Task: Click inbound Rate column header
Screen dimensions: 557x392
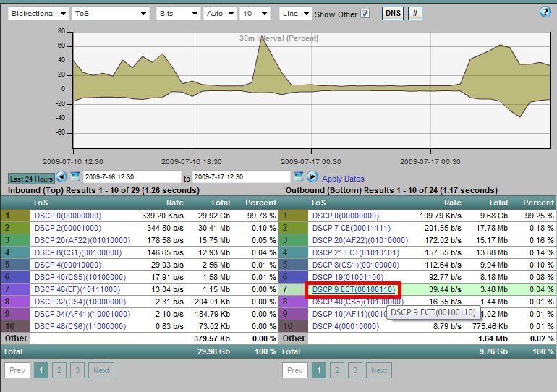Action: [x=175, y=203]
